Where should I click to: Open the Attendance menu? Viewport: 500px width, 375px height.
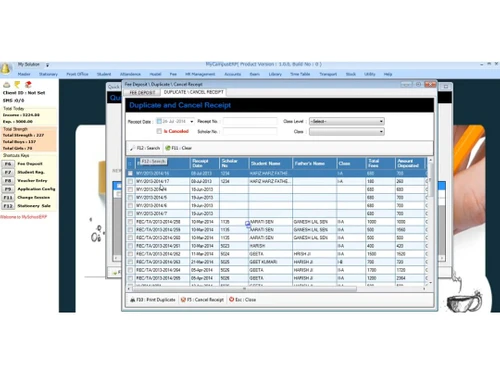point(130,74)
